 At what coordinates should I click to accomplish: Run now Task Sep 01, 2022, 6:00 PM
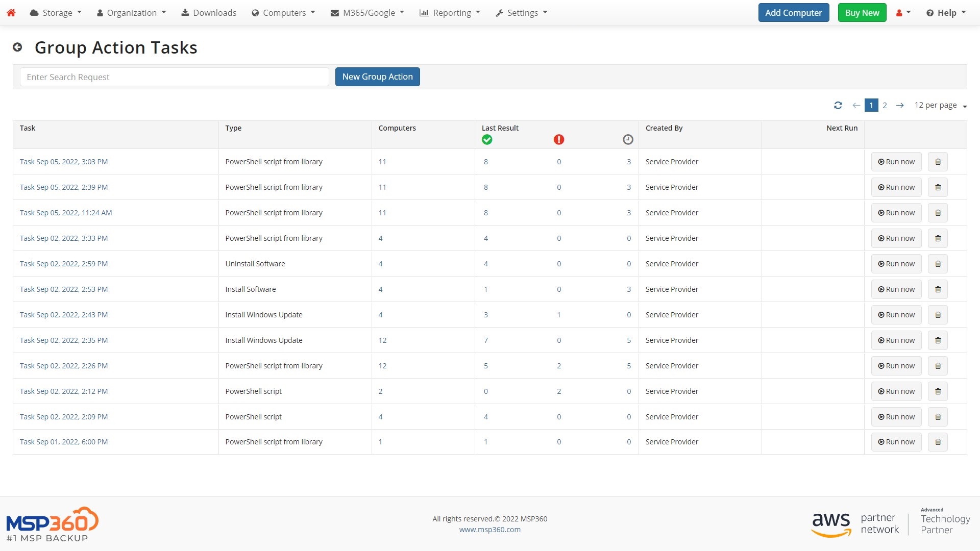(896, 442)
